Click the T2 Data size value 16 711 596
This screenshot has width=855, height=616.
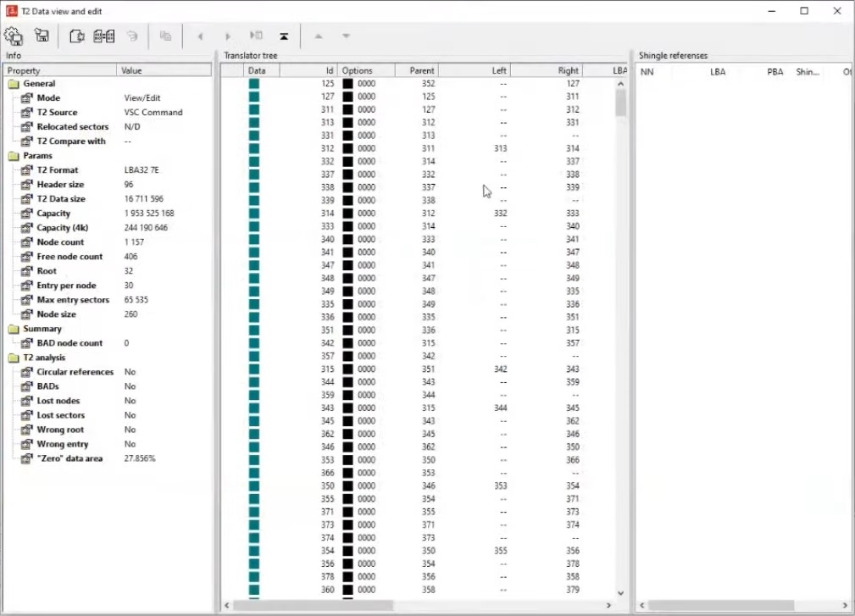144,199
